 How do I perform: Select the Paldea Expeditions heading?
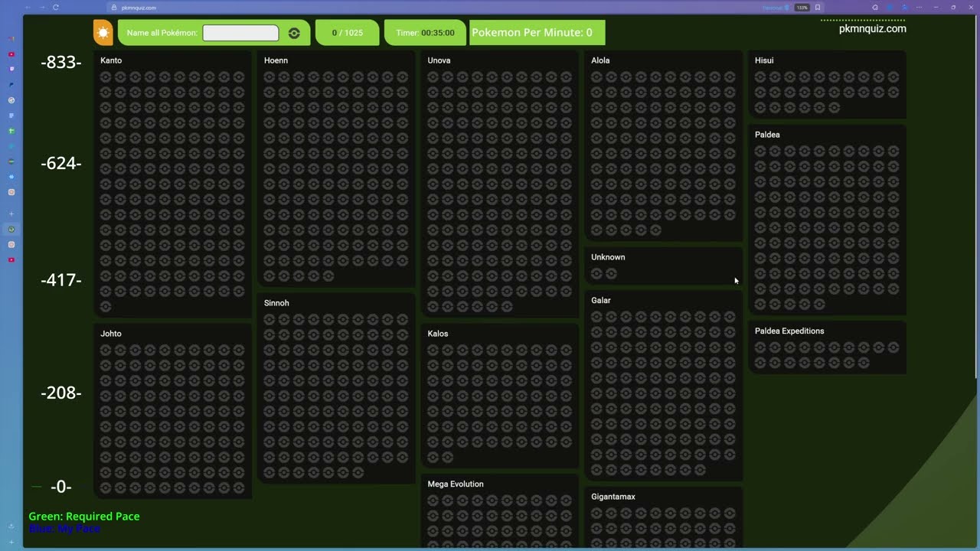[789, 331]
